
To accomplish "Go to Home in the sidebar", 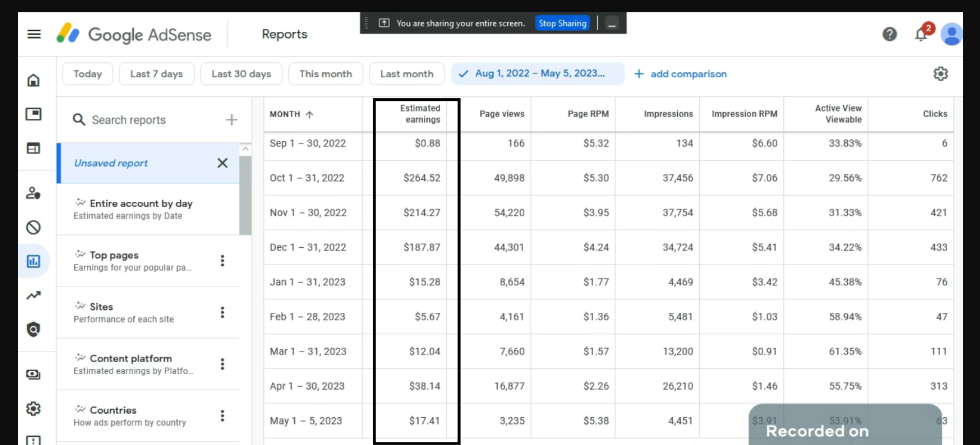I will tap(33, 80).
